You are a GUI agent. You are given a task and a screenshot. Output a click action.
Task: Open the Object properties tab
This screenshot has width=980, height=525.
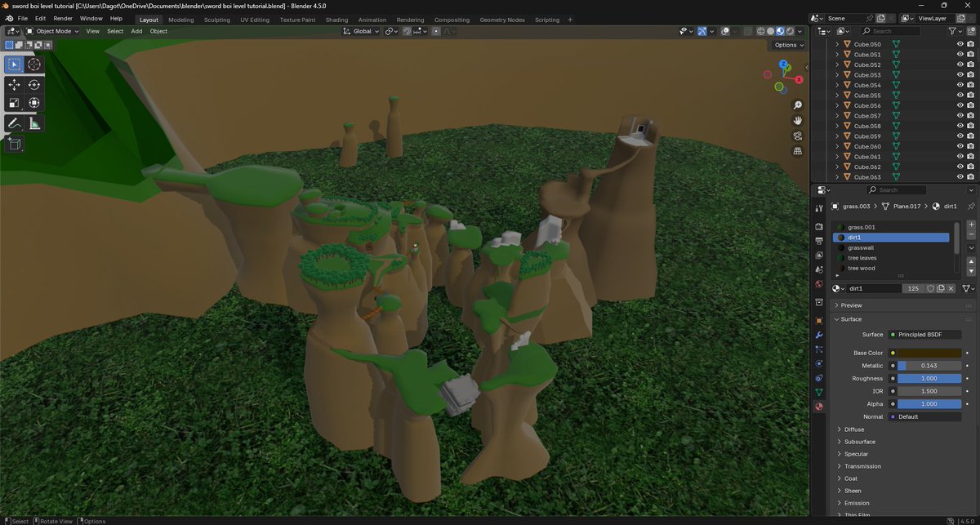click(819, 320)
